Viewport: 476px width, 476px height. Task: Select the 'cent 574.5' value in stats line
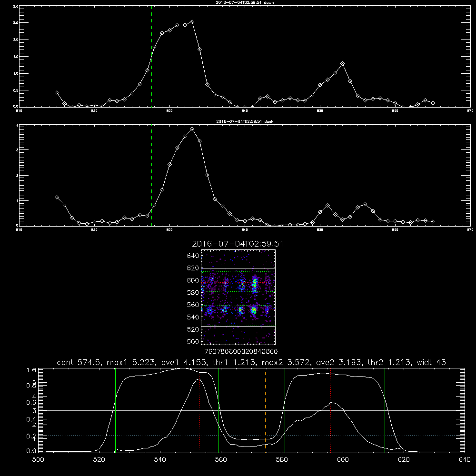79,362
